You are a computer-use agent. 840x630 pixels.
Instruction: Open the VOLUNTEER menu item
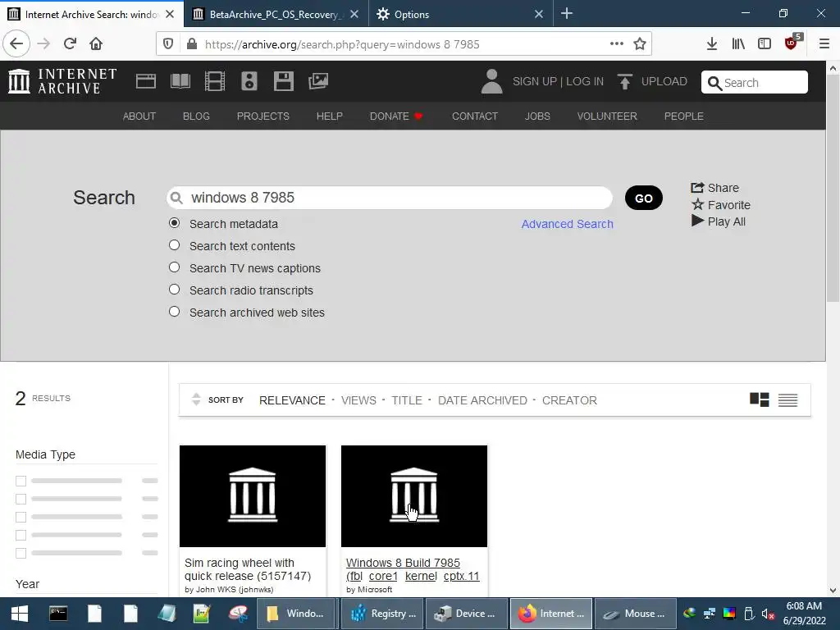[x=607, y=116]
